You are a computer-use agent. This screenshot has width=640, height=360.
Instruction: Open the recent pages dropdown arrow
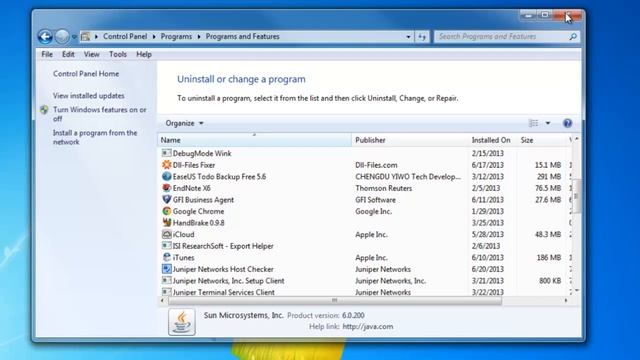pos(74,37)
